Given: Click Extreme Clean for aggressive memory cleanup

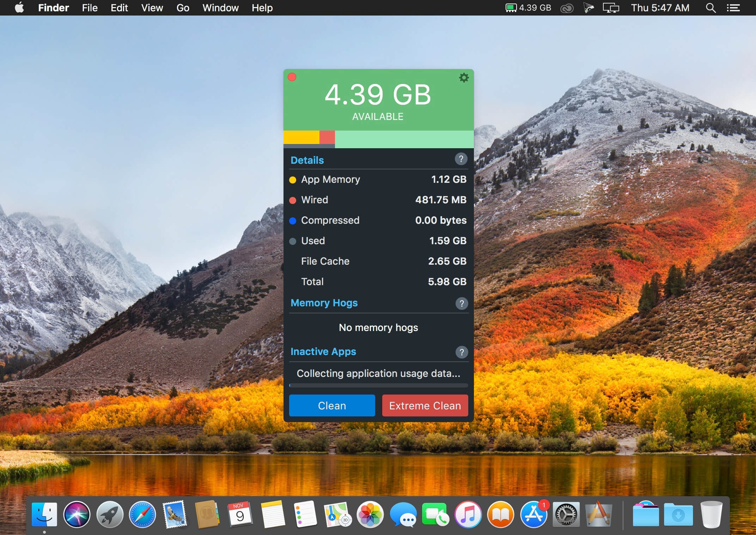Looking at the screenshot, I should click(x=425, y=405).
